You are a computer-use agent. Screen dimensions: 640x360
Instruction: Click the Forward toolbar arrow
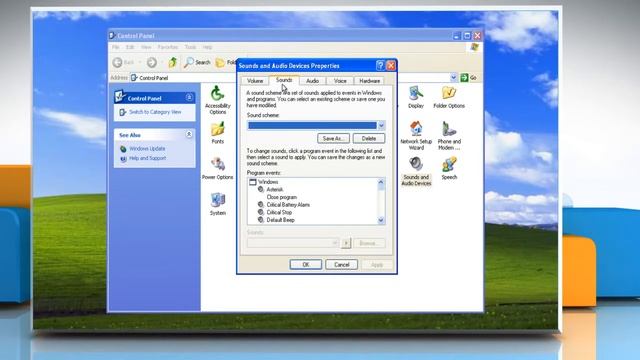coord(152,62)
